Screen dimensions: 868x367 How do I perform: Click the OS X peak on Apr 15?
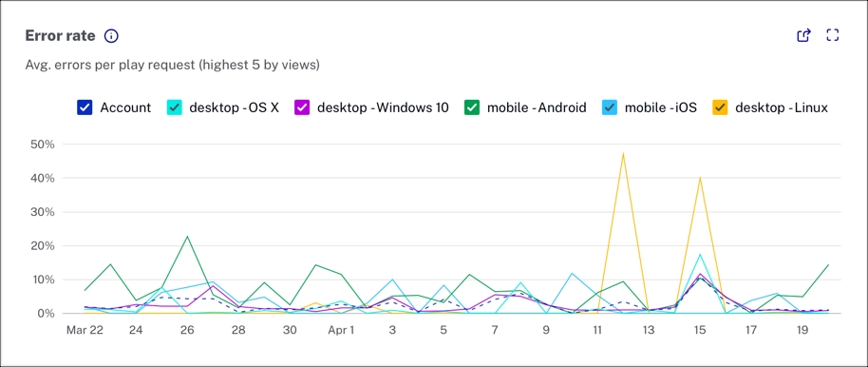pos(700,255)
